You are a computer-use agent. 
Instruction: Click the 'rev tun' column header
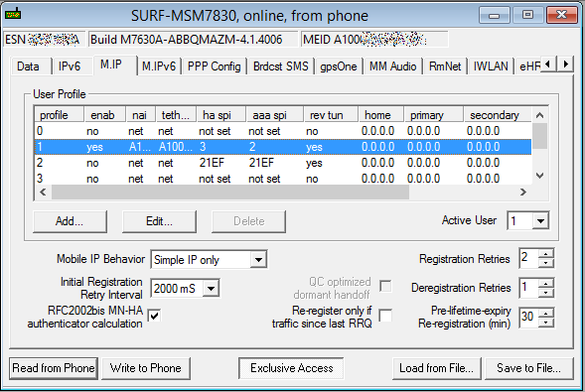(331, 115)
